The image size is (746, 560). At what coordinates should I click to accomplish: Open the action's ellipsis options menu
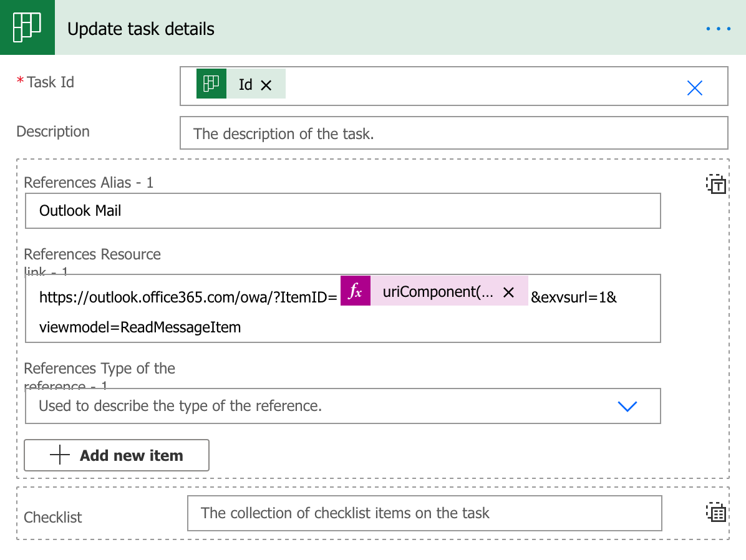pos(717,28)
